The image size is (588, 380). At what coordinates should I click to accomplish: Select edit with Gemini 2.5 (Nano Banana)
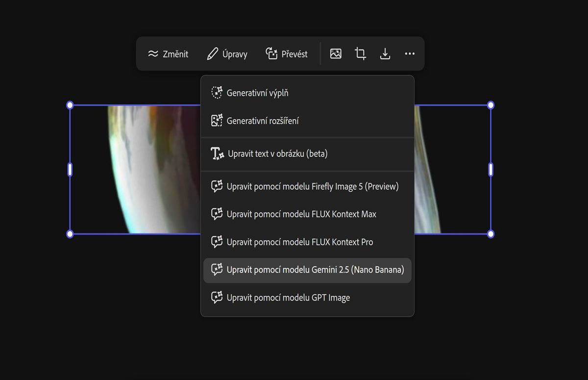tap(307, 270)
